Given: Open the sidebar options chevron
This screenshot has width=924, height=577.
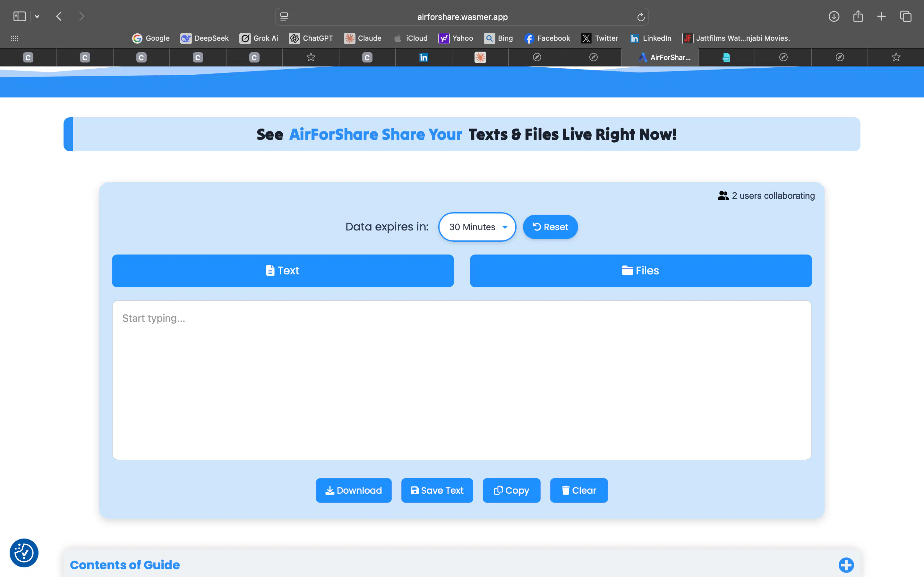Looking at the screenshot, I should pos(37,16).
